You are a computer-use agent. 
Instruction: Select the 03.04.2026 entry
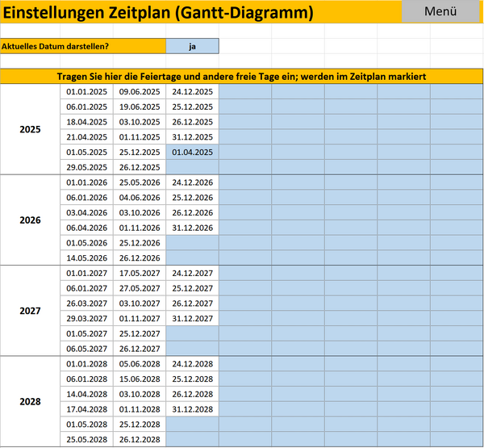87,213
